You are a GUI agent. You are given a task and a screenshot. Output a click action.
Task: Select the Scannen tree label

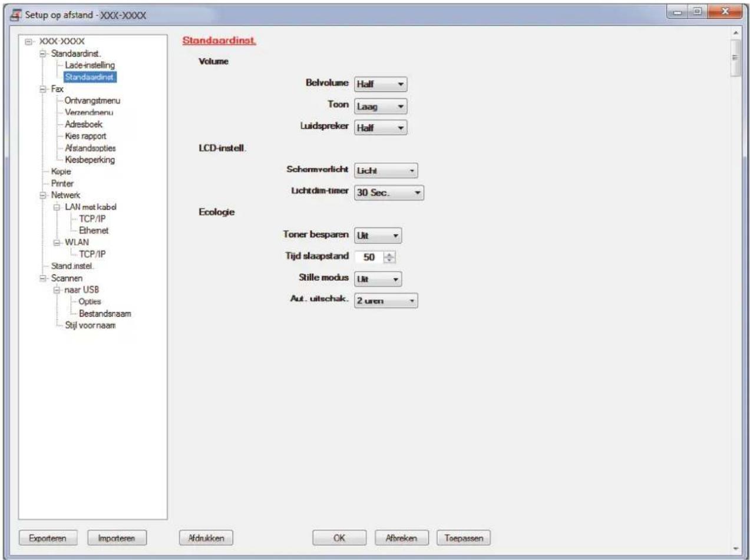click(65, 277)
